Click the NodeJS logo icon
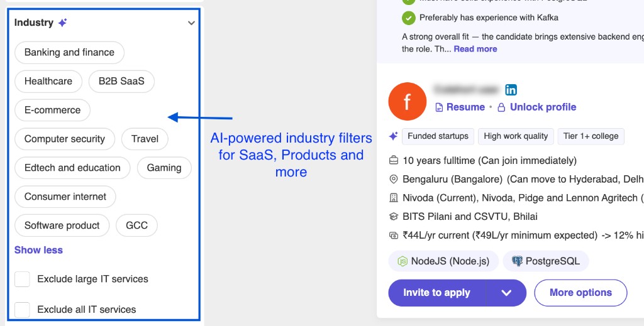The height and width of the screenshot is (326, 644). click(402, 261)
